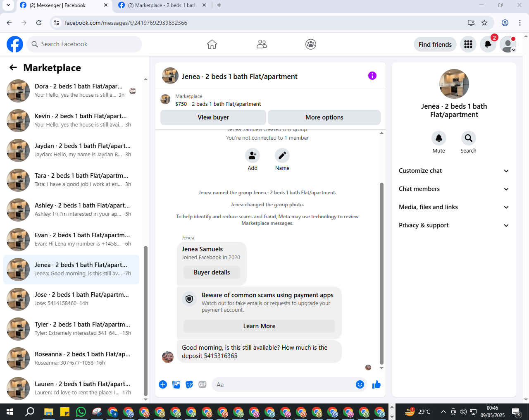This screenshot has height=420, width=529.
Task: Open the Friends icon in top navigation
Action: click(262, 44)
